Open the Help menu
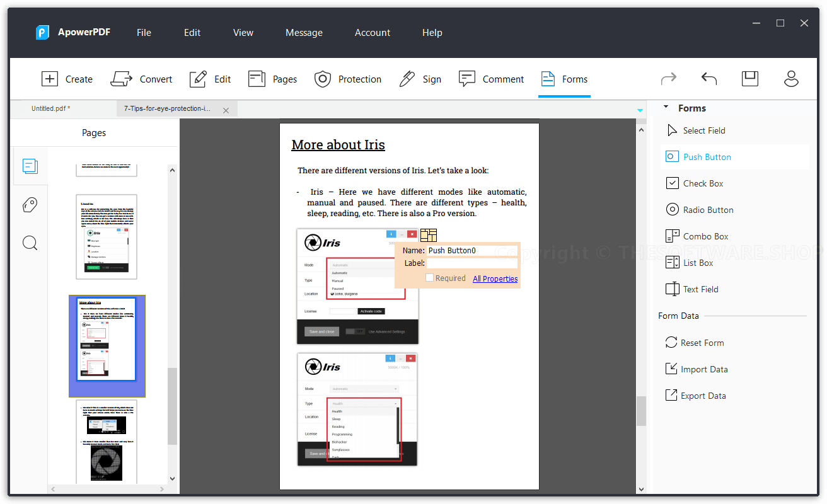The width and height of the screenshot is (827, 504). pyautogui.click(x=432, y=33)
